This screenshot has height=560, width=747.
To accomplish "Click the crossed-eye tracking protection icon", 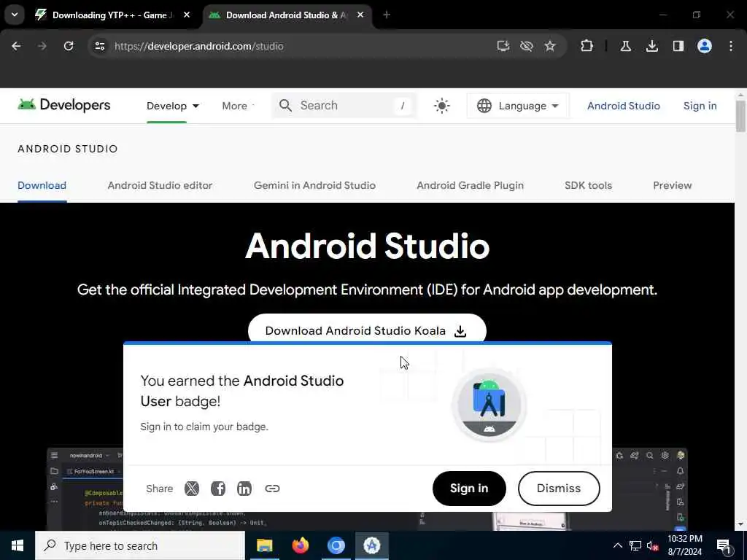I will [x=527, y=46].
